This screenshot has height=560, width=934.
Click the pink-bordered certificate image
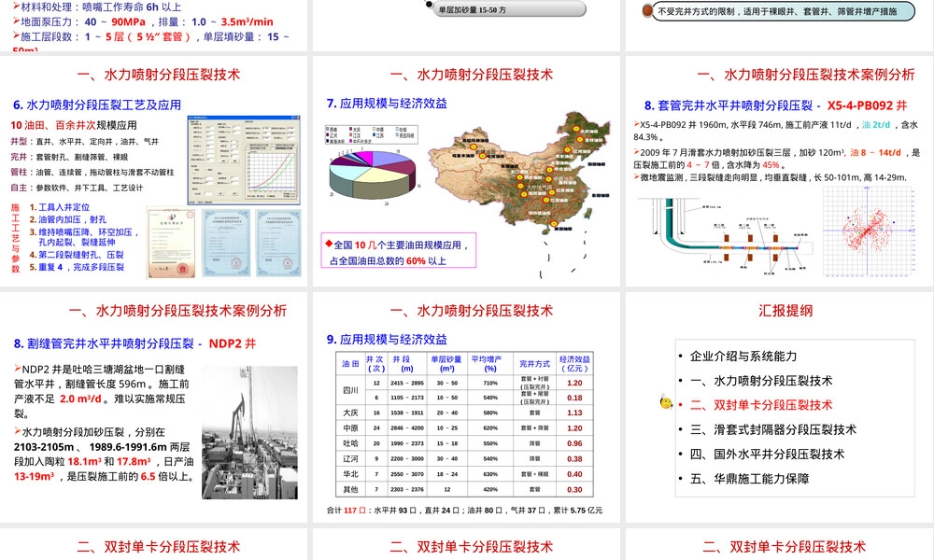coord(171,243)
